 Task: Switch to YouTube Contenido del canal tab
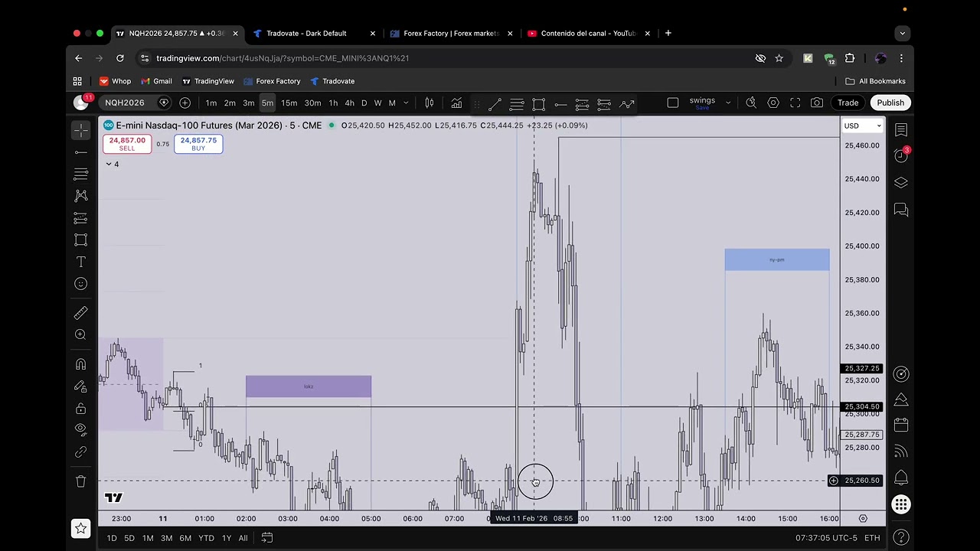pyautogui.click(x=588, y=34)
